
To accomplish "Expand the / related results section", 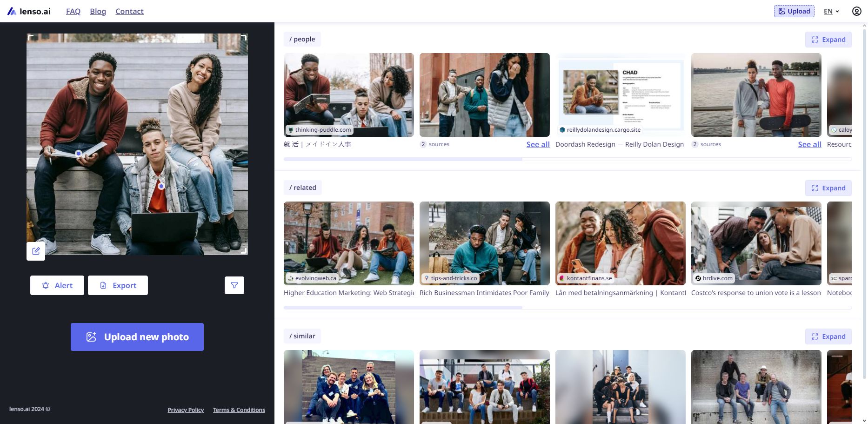I will (828, 188).
